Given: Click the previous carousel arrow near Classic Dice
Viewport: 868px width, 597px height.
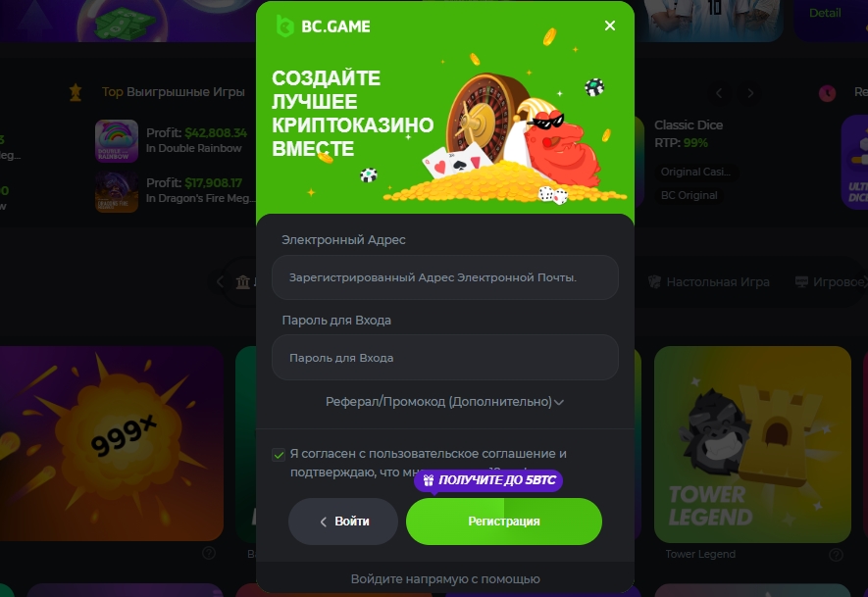Looking at the screenshot, I should [719, 93].
